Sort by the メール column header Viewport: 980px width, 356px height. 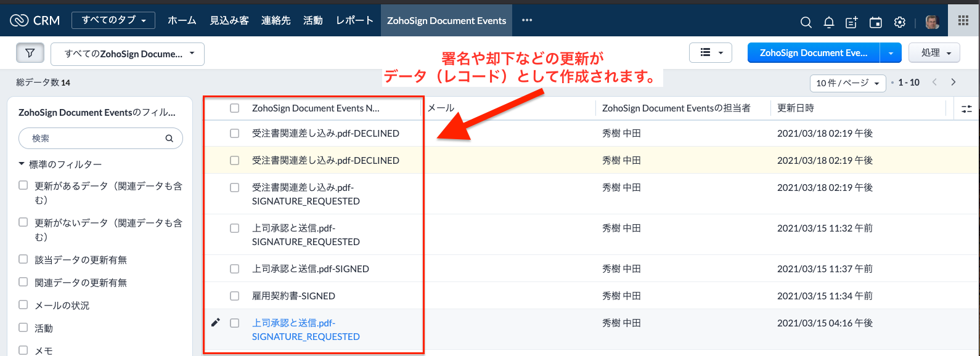click(x=441, y=108)
